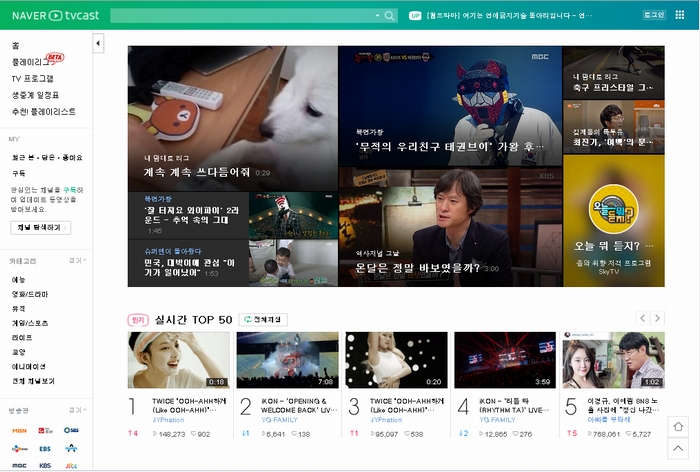
Task: Click the home icon button at bottom right
Action: (678, 426)
